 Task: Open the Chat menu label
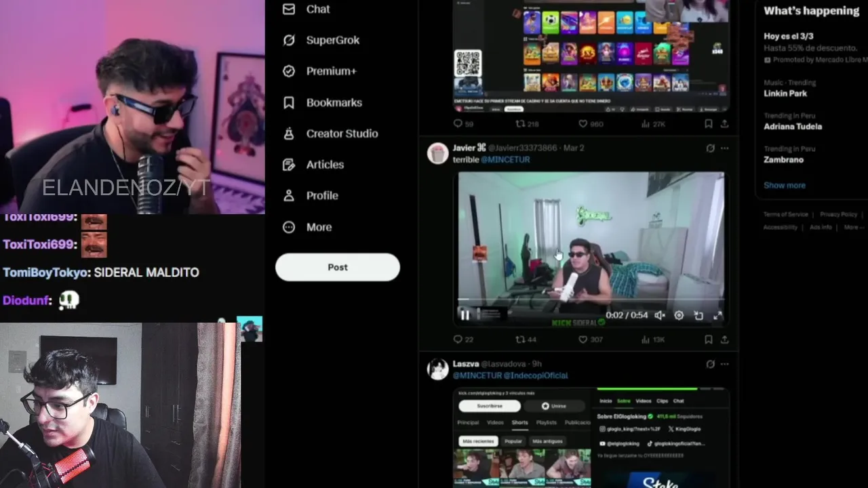click(x=318, y=9)
